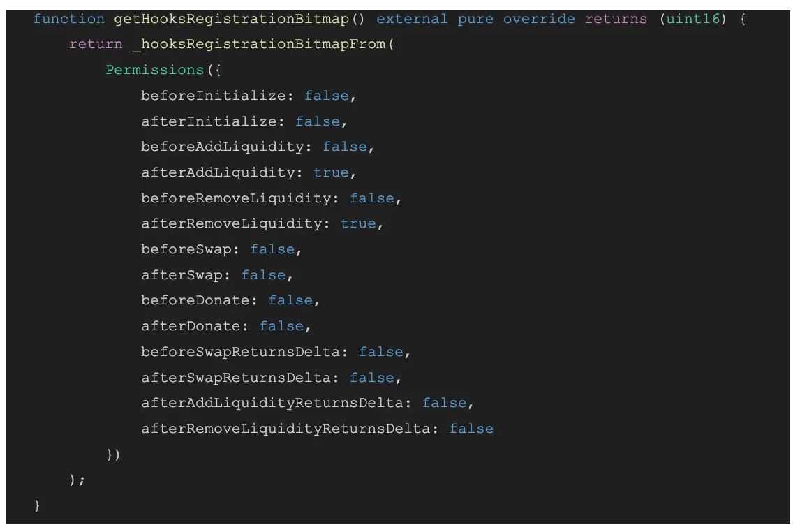Click the afterSwap field name

182,275
